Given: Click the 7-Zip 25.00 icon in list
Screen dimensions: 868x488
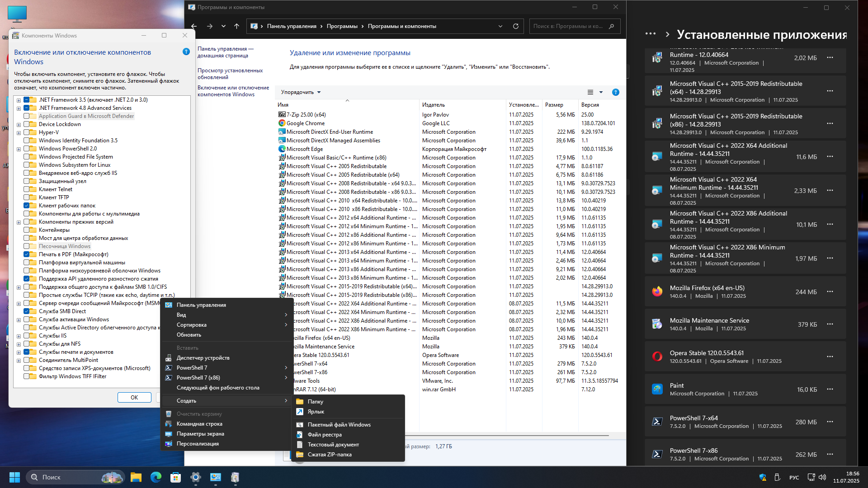Looking at the screenshot, I should click(x=282, y=115).
